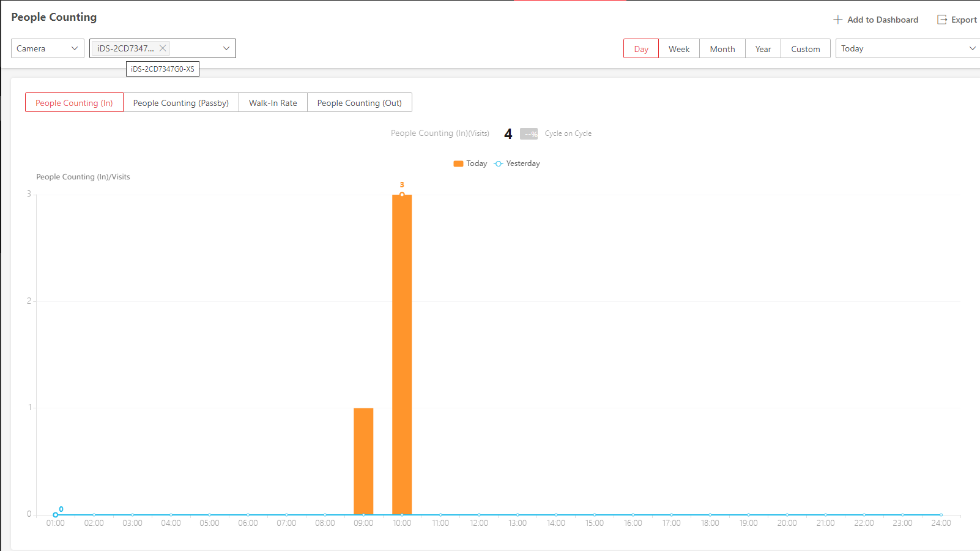980x551 pixels.
Task: Switch to Year time range
Action: [763, 49]
